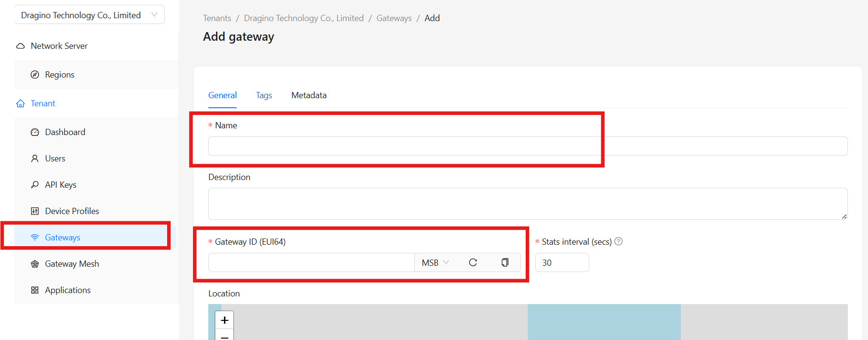The image size is (868, 340).
Task: Copy the Gateway ID using copy icon
Action: pyautogui.click(x=505, y=262)
